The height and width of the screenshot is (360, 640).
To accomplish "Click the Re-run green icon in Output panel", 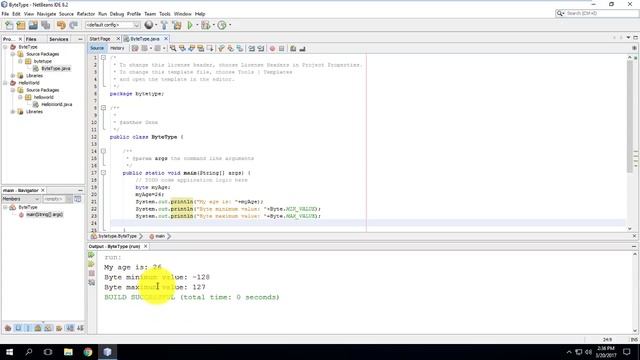I will coord(91,255).
